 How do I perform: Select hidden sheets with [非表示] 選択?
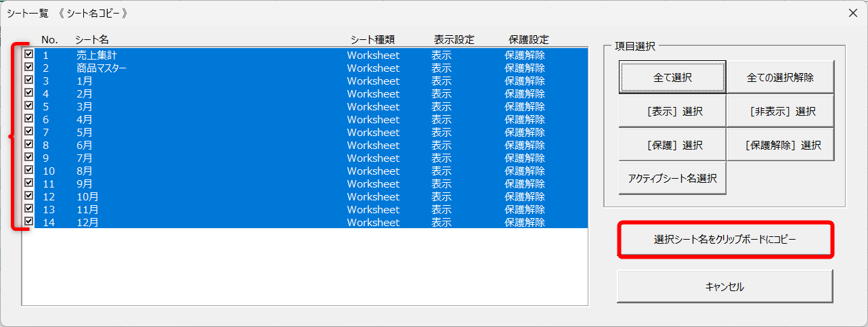pyautogui.click(x=780, y=111)
